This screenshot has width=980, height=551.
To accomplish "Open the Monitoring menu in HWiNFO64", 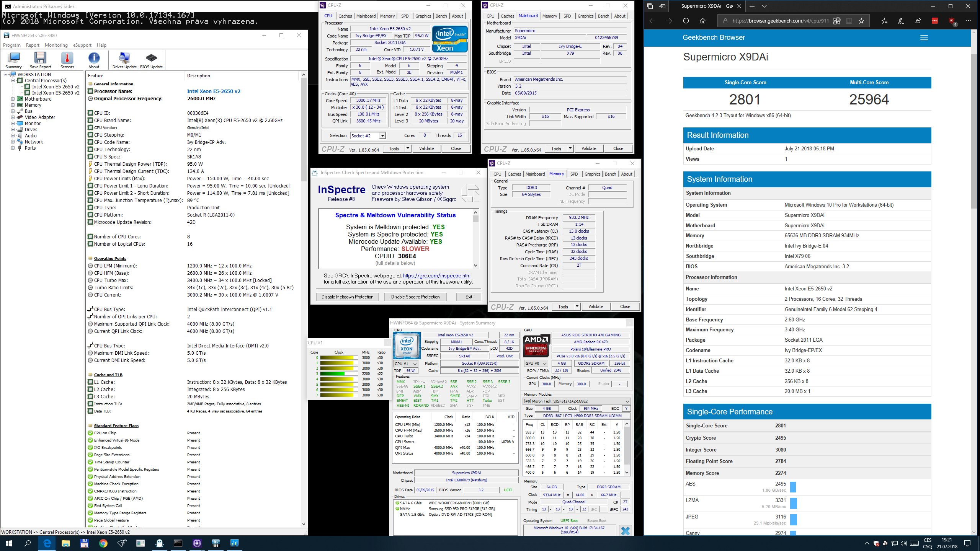I will pyautogui.click(x=56, y=45).
